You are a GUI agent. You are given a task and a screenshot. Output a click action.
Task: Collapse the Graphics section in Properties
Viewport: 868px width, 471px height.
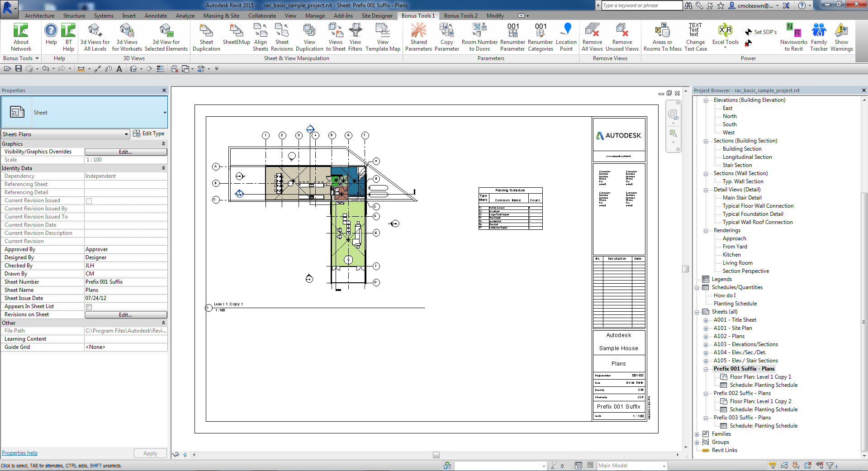click(163, 143)
